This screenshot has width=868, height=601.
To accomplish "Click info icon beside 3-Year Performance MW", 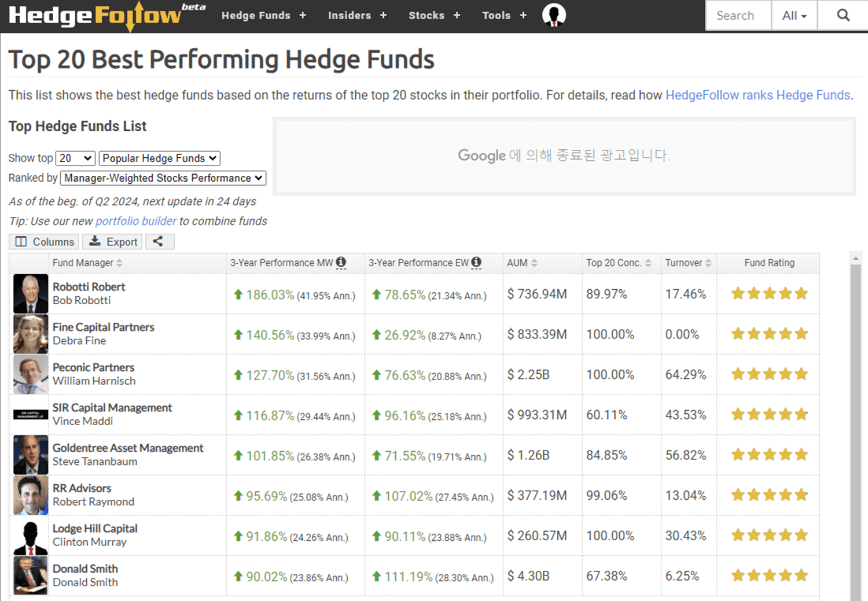I will (x=341, y=262).
